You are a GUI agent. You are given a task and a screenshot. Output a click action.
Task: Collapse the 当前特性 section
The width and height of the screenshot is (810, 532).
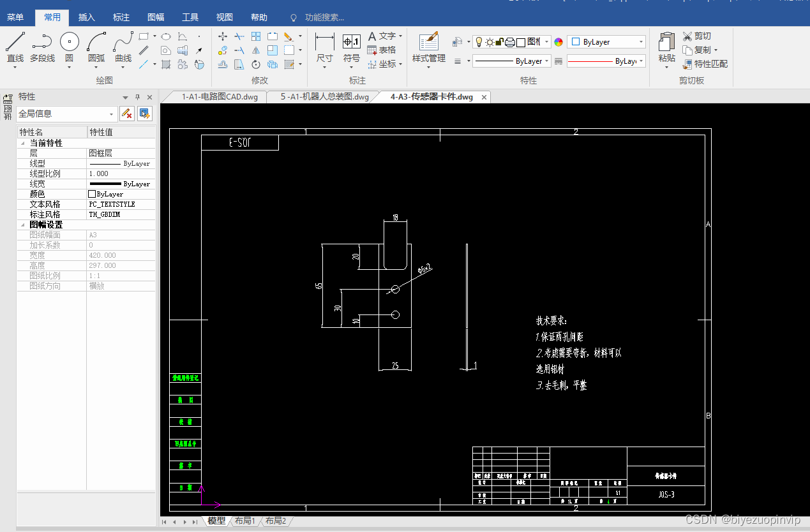[23, 144]
